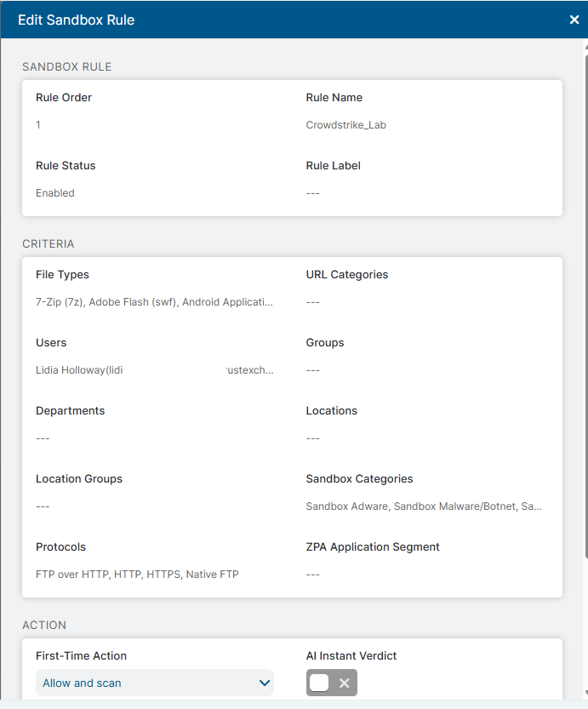
Task: Click the dropdown chevron beside Allow and scan
Action: tap(265, 683)
